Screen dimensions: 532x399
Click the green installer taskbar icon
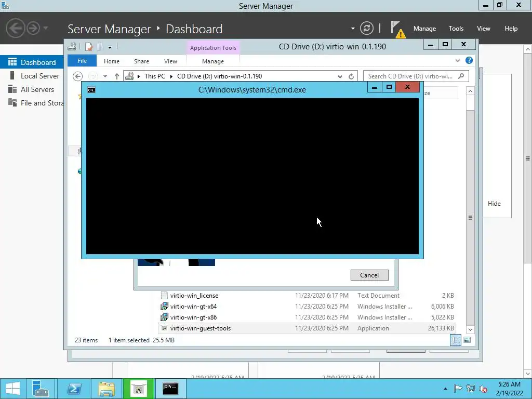tap(138, 389)
